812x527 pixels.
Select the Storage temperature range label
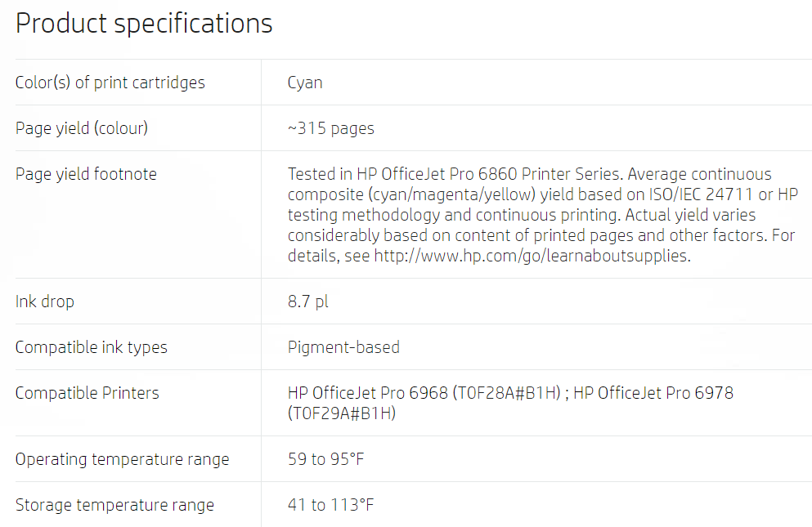pyautogui.click(x=114, y=505)
